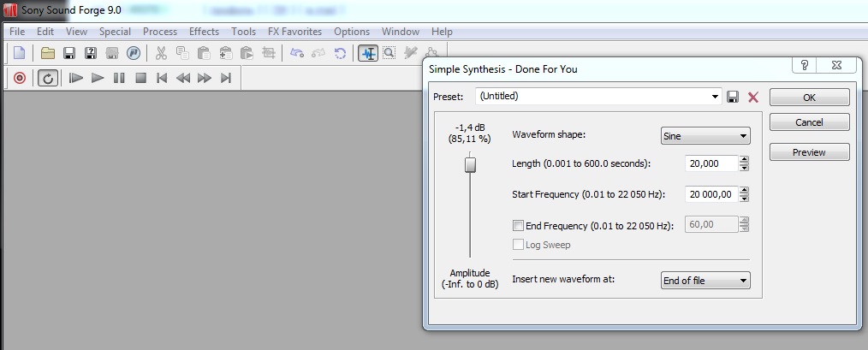The image size is (868, 350).
Task: Open the View menu
Action: [76, 32]
